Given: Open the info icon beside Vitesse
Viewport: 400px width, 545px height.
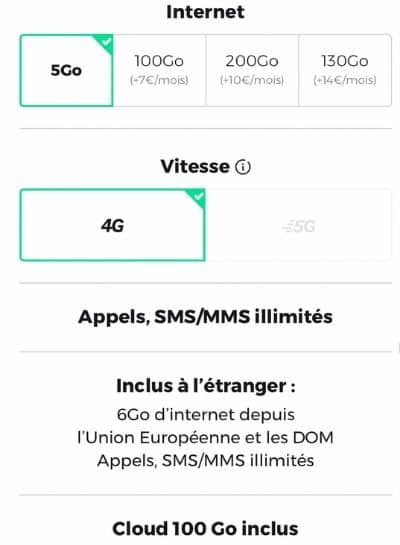Looking at the screenshot, I should [x=243, y=167].
